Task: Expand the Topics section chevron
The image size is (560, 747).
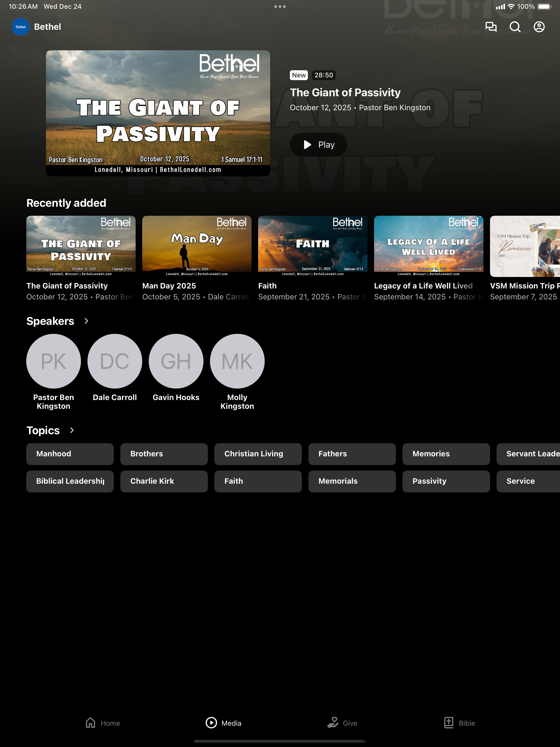Action: click(x=72, y=430)
